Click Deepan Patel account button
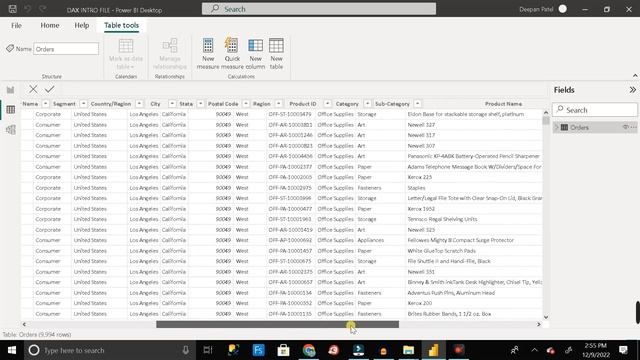This screenshot has width=640, height=360. pos(543,9)
